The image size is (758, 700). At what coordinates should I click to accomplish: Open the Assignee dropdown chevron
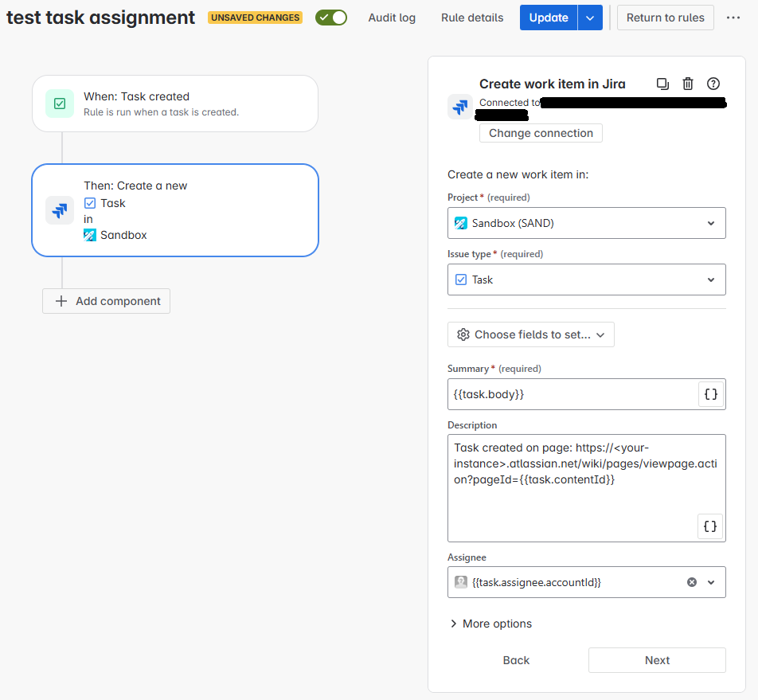pos(711,582)
